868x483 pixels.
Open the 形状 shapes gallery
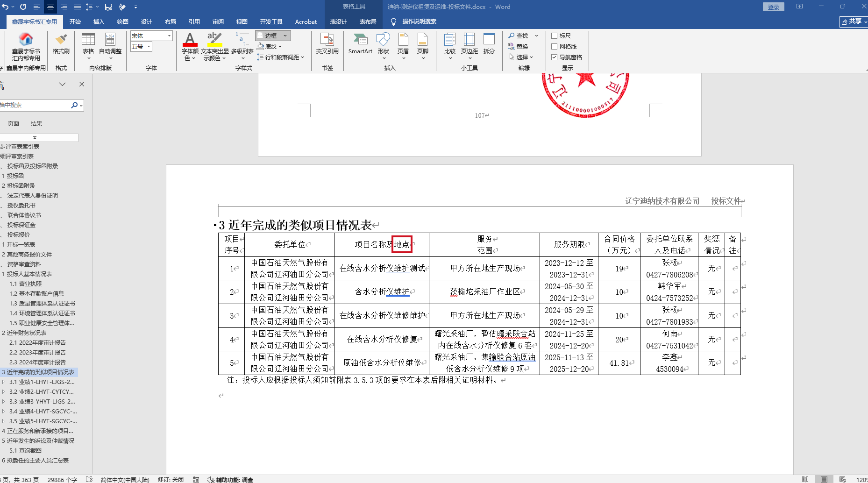383,46
